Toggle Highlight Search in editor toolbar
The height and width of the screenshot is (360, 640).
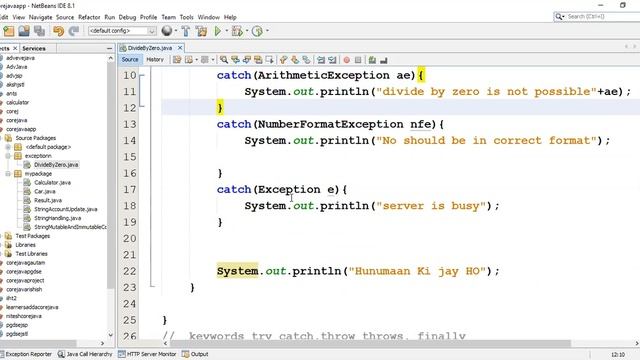[x=258, y=60]
